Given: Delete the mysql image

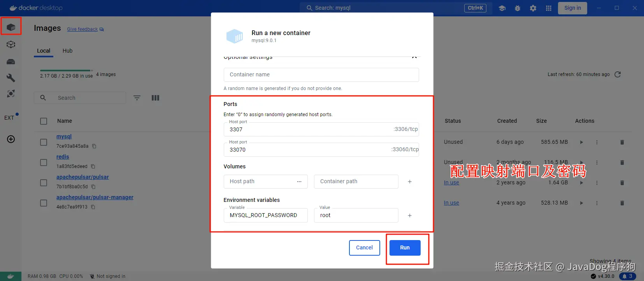Looking at the screenshot, I should pos(622,142).
